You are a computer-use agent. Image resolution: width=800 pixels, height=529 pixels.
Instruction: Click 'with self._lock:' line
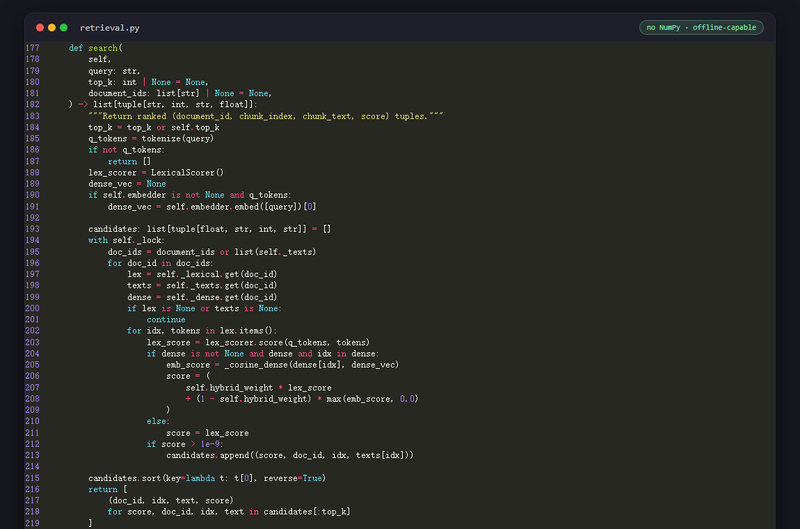click(x=126, y=241)
